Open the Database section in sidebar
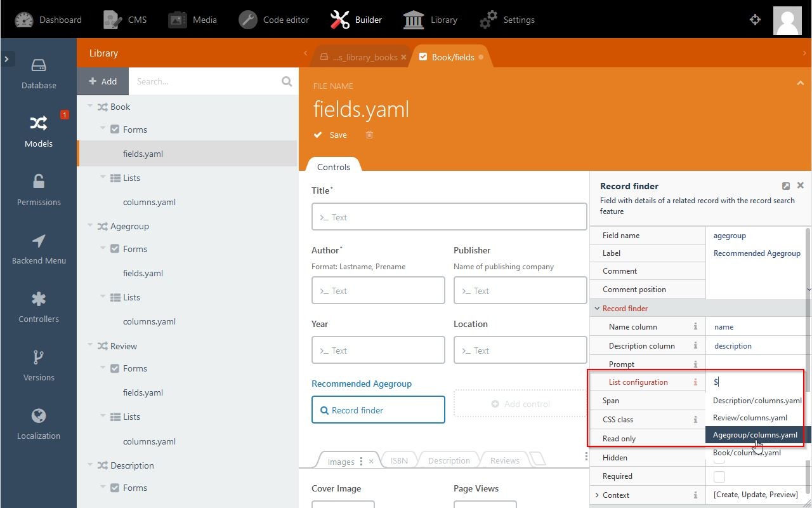 [39, 74]
